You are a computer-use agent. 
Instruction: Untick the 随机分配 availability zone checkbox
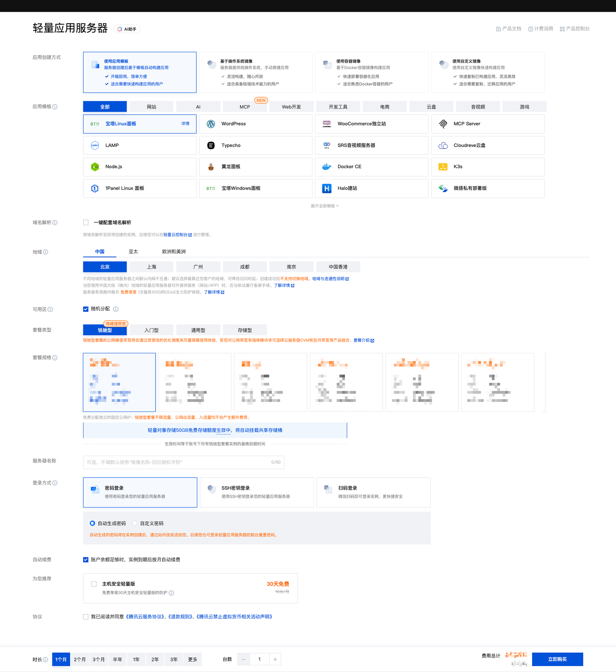86,309
